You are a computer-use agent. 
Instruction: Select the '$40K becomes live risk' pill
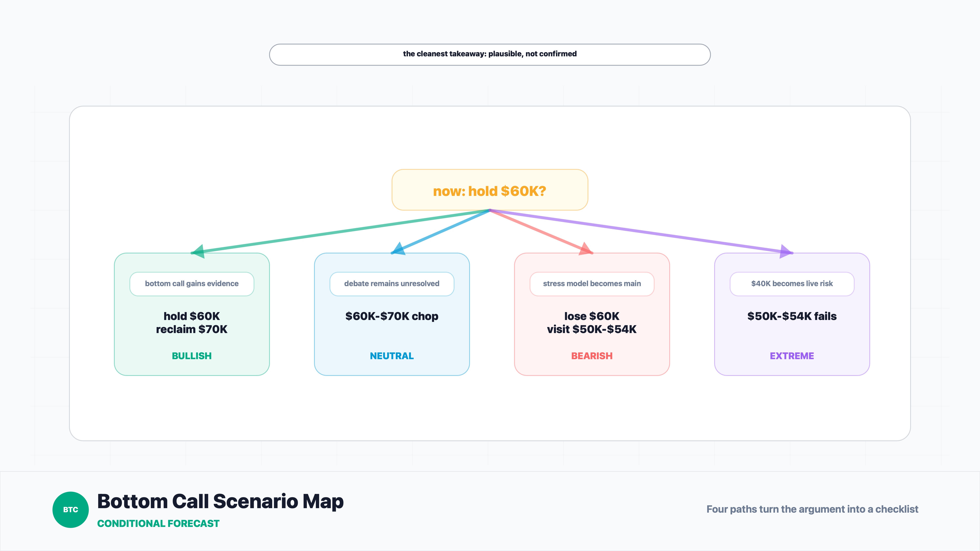tap(792, 284)
